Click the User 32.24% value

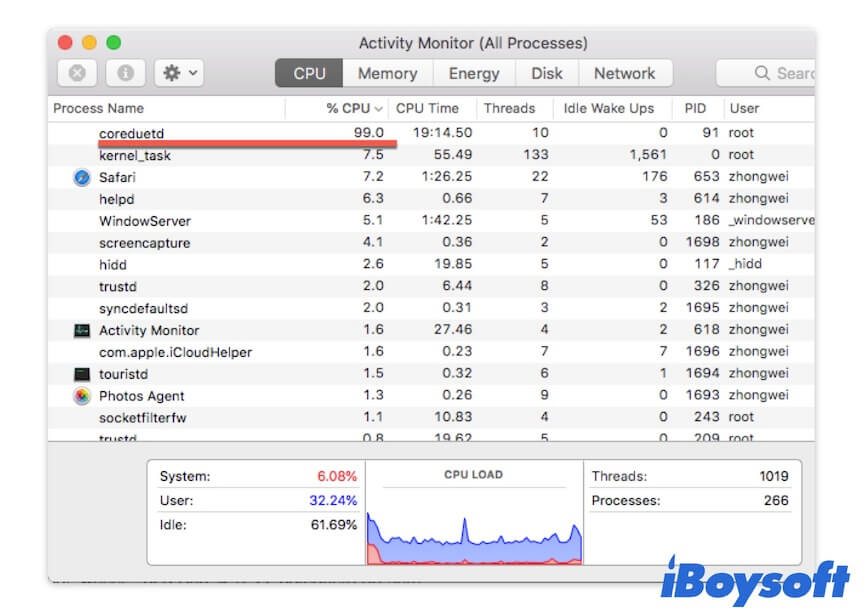[333, 500]
